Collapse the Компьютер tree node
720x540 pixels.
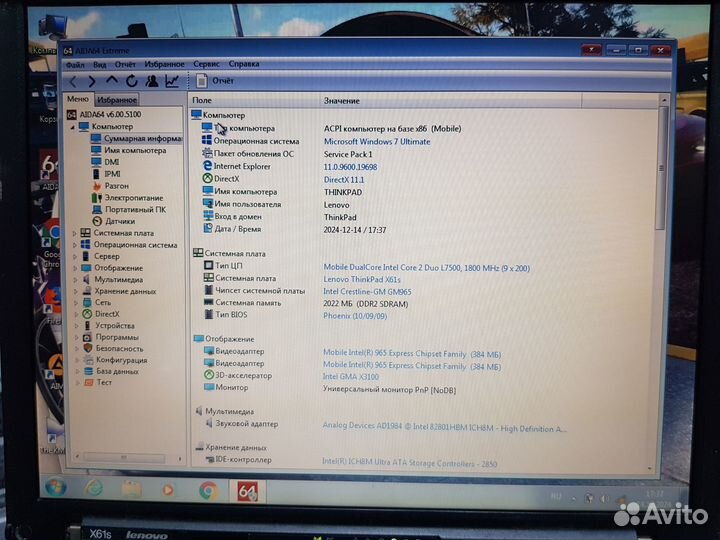(x=74, y=127)
